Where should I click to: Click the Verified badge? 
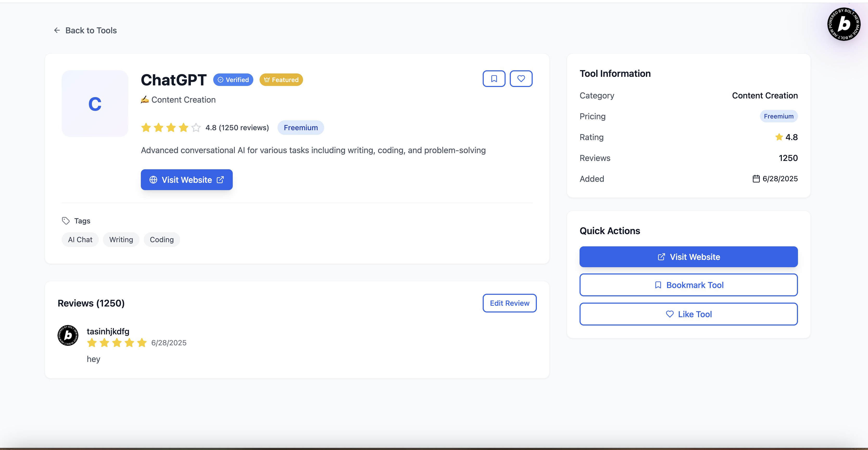[233, 80]
